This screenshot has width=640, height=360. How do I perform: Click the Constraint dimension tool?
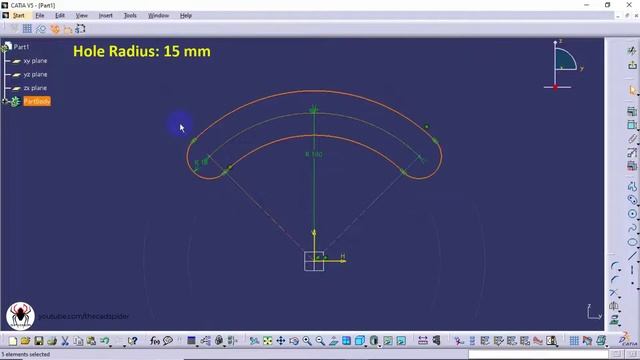click(632, 125)
